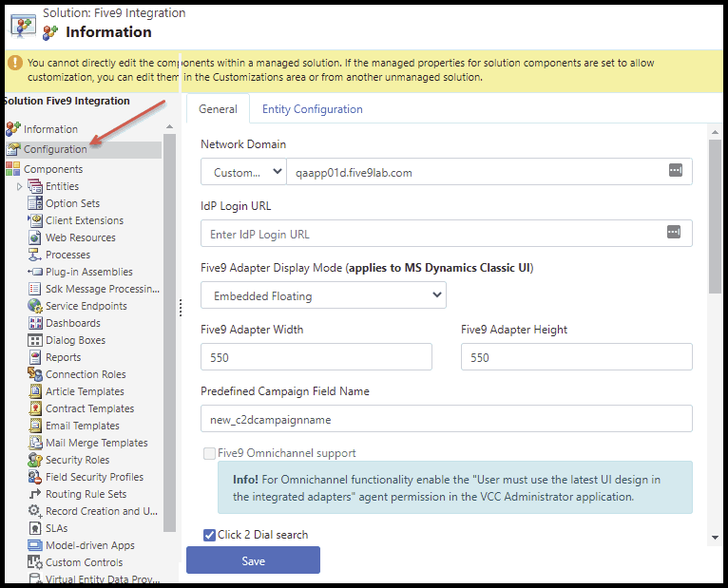Click the Entities icon
The height and width of the screenshot is (588, 728).
coord(35,186)
